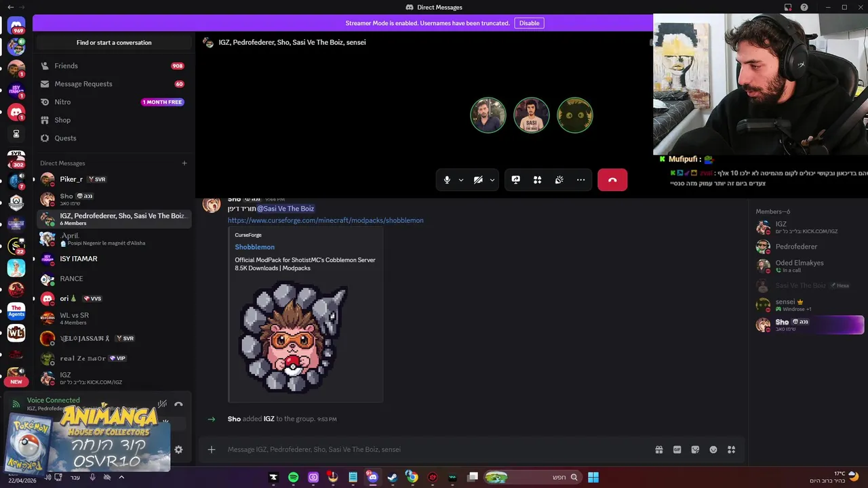Open sensei's profile in Members list

click(808, 305)
